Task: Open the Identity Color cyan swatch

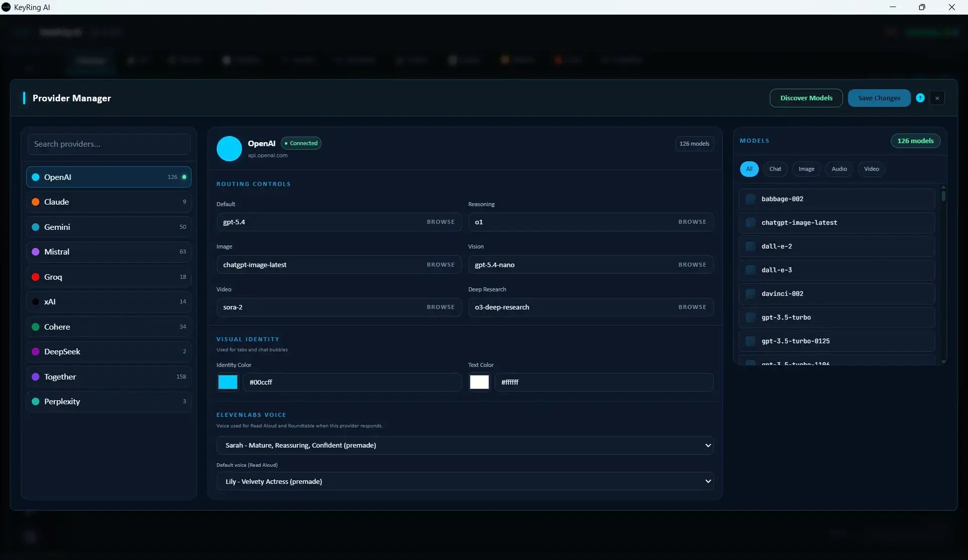Action: click(228, 382)
